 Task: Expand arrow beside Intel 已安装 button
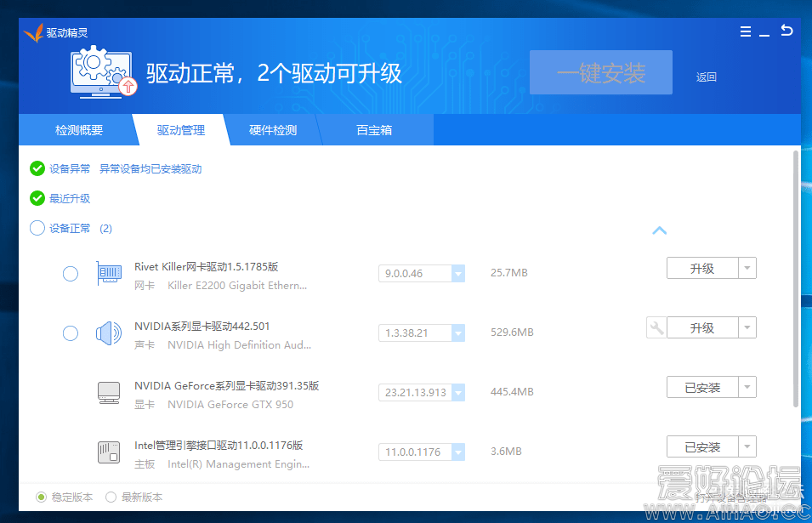point(747,446)
